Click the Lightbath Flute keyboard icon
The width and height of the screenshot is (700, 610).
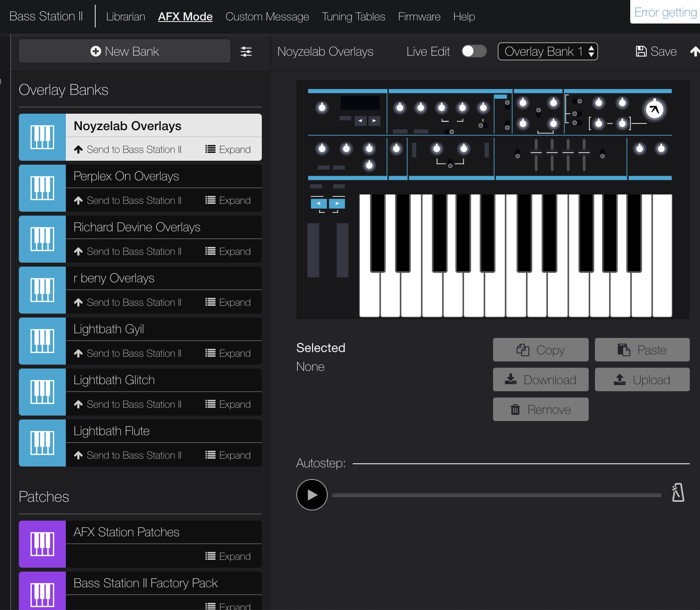click(42, 443)
